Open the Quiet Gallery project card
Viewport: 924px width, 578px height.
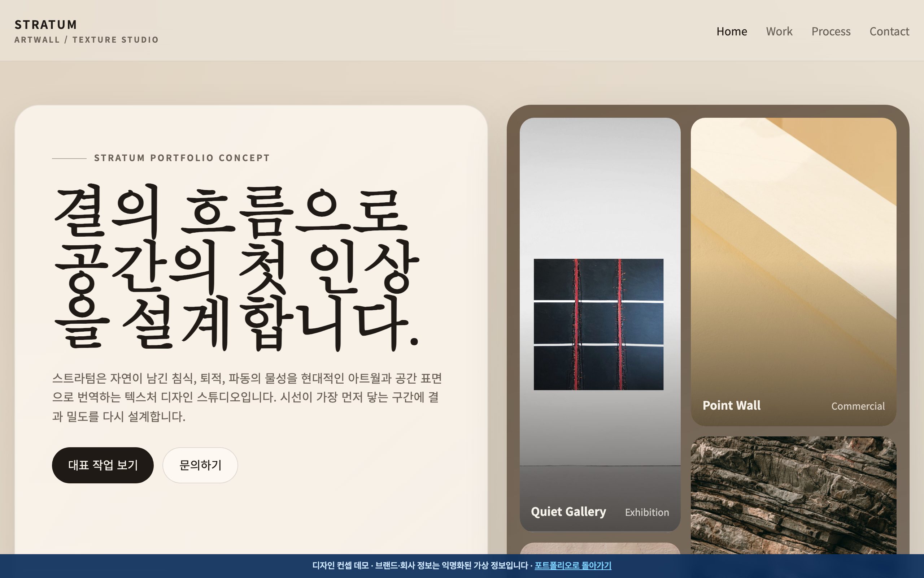[600, 324]
